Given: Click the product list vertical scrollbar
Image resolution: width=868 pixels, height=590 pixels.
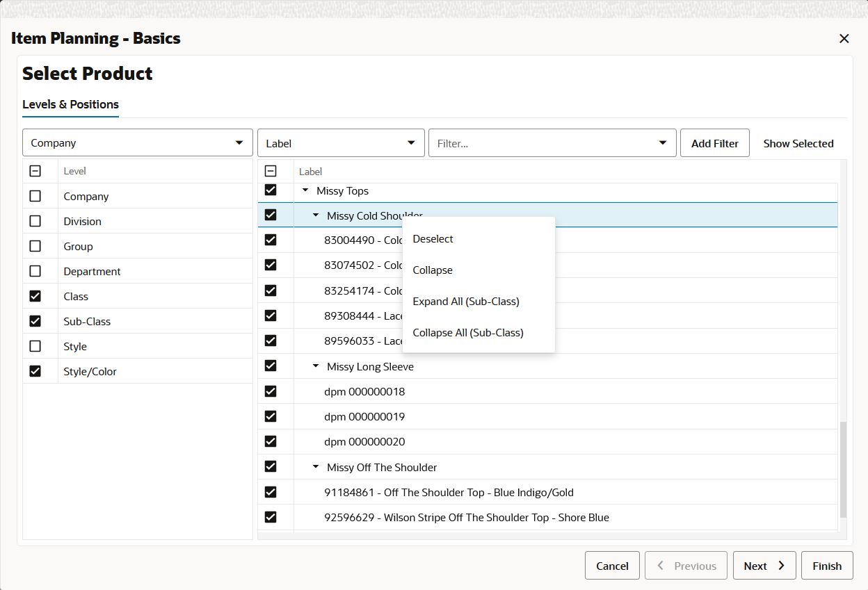Looking at the screenshot, I should 844,469.
